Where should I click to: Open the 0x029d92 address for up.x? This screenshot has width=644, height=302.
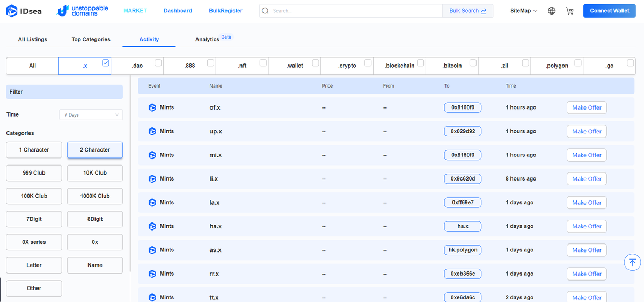[x=463, y=131]
